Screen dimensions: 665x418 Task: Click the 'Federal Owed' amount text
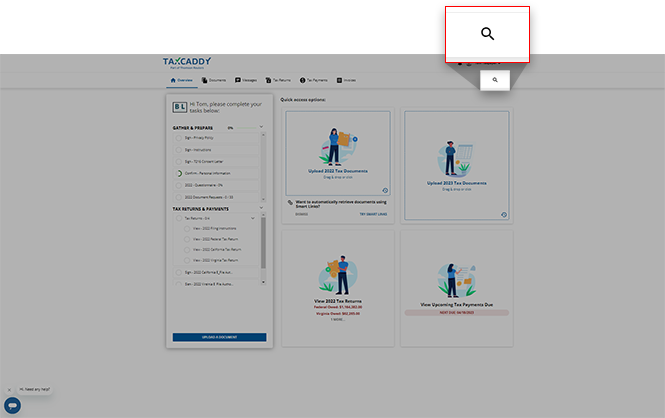click(338, 307)
